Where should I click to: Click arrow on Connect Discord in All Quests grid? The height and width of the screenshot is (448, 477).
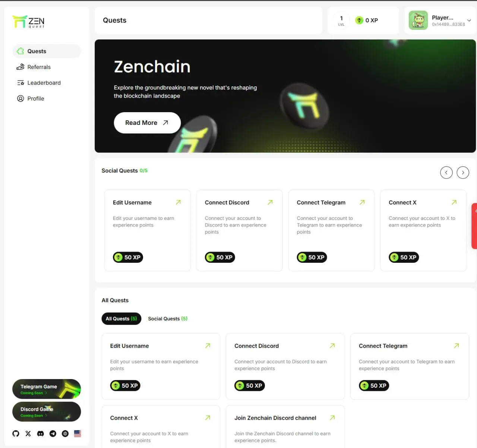[x=332, y=346]
